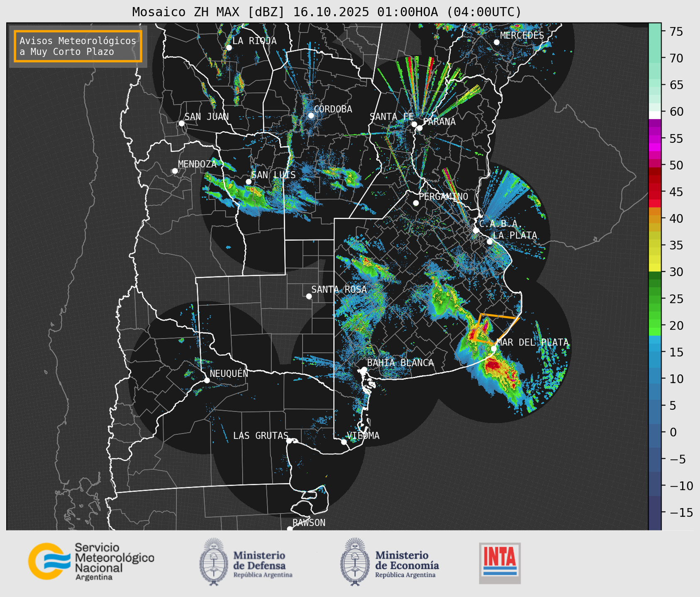Click the dark -15 dBZ band on the scale
This screenshot has height=597, width=700.
pyautogui.click(x=655, y=512)
